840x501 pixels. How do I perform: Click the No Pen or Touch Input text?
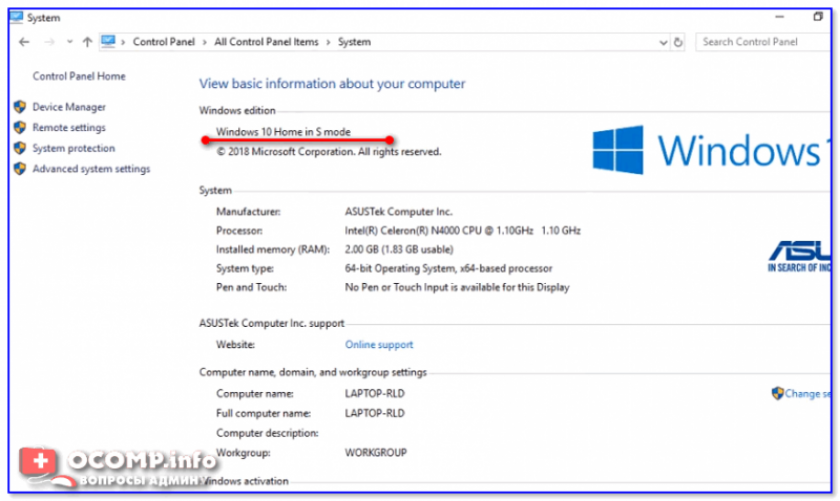tap(457, 287)
